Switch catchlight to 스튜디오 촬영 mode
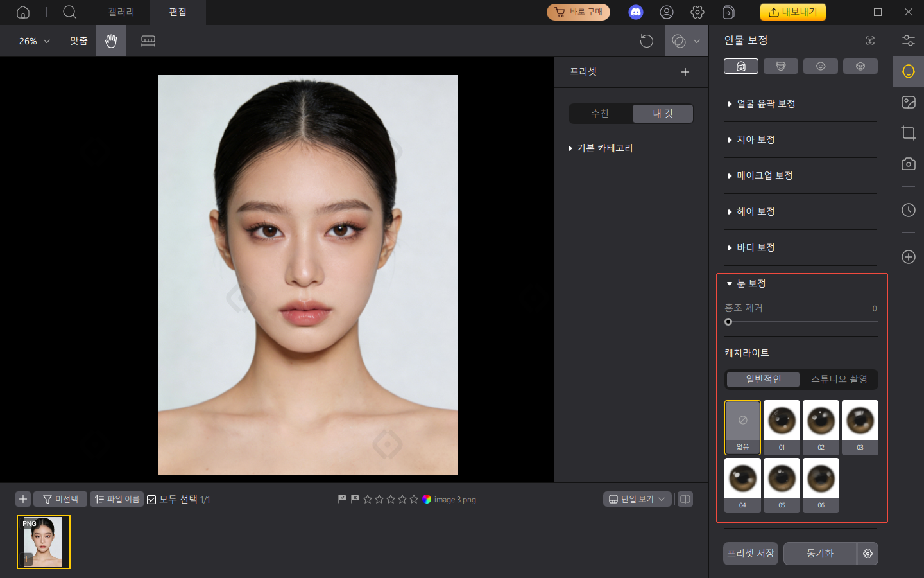 839,380
